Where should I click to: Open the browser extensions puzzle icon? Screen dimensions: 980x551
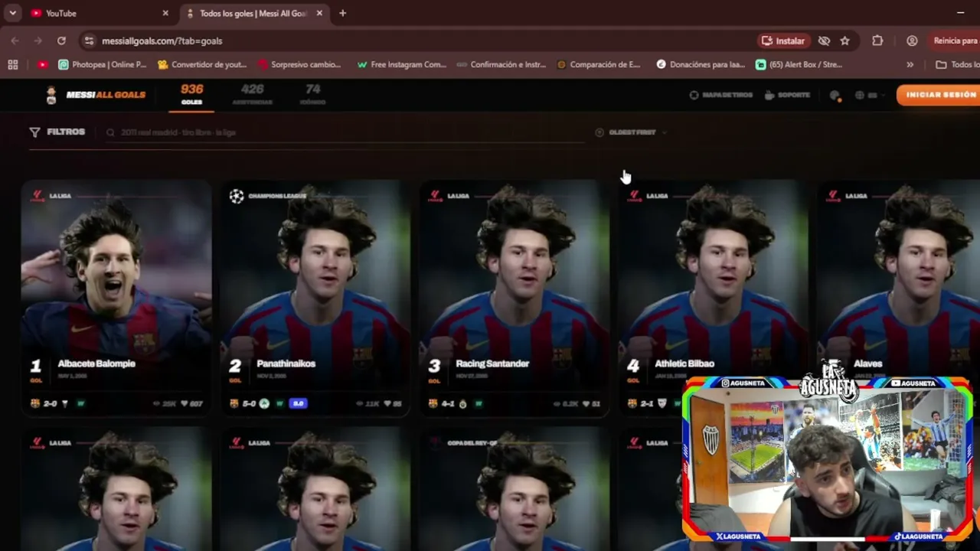(877, 41)
